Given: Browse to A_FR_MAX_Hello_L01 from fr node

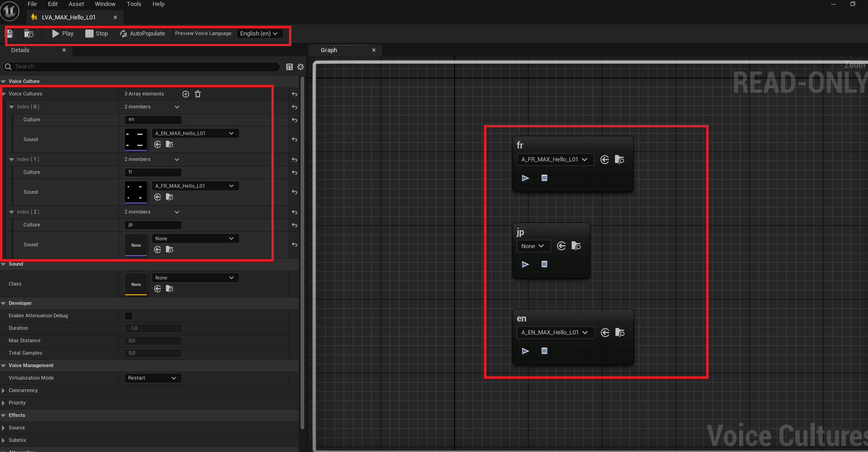Looking at the screenshot, I should pos(620,160).
